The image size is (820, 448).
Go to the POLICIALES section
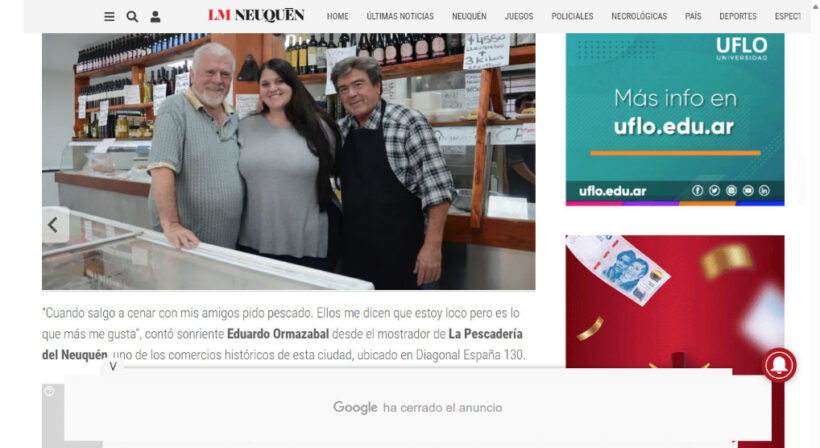pyautogui.click(x=572, y=16)
